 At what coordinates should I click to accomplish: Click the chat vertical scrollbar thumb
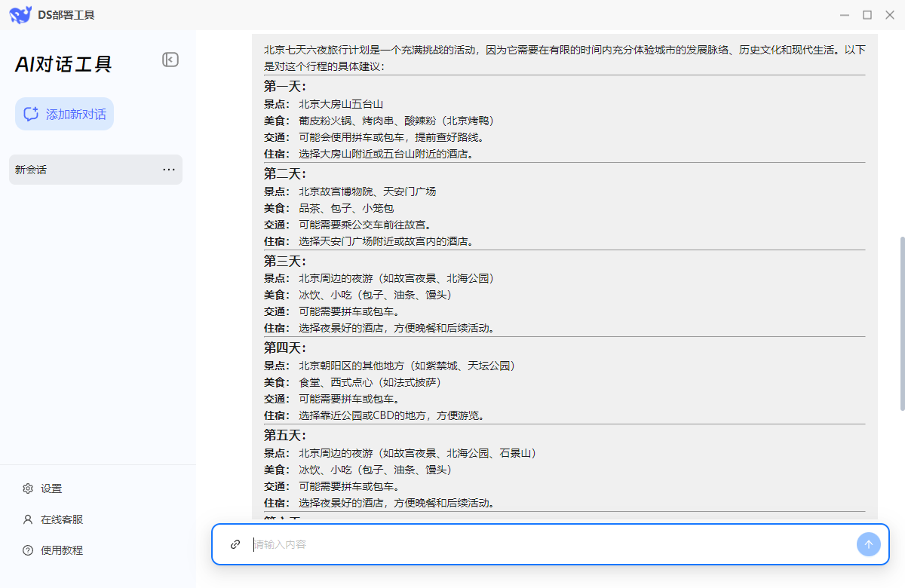901,323
